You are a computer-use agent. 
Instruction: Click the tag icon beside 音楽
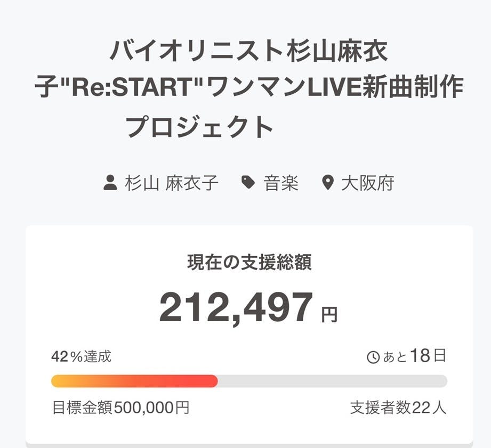247,183
